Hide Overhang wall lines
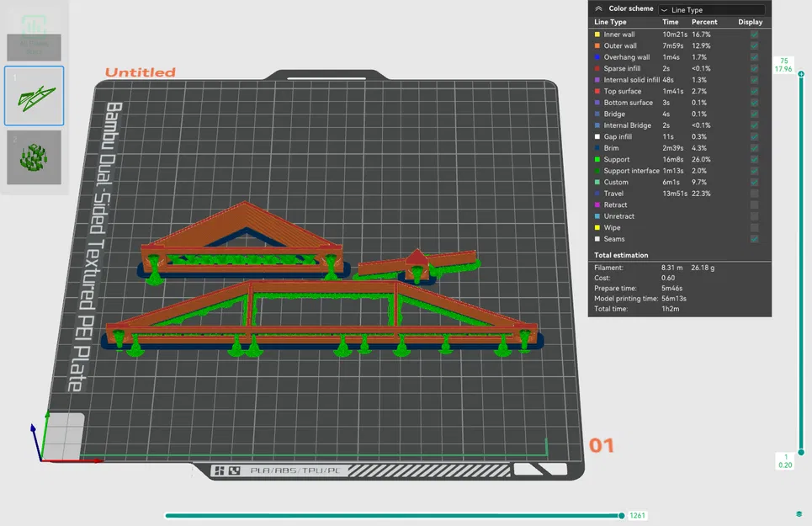 (x=755, y=57)
